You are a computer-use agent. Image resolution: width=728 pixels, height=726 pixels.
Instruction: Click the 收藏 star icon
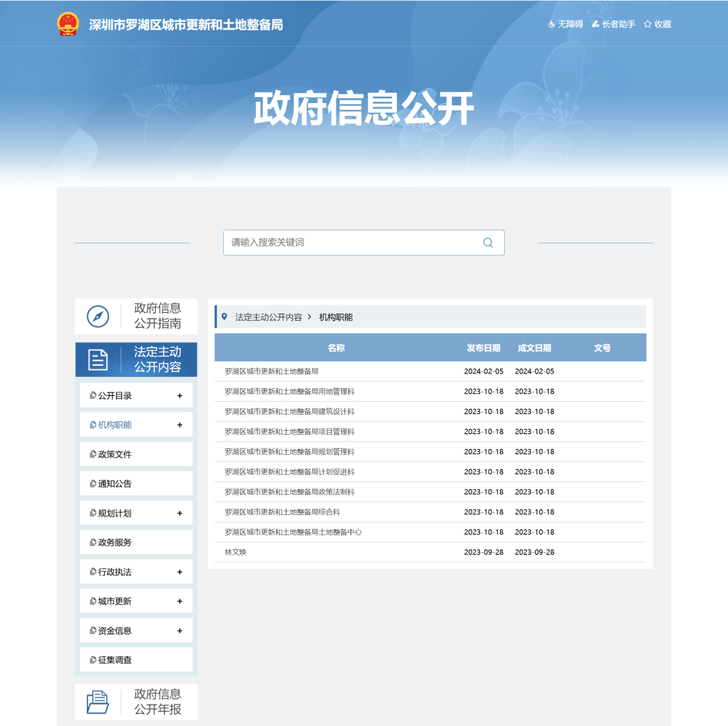647,24
